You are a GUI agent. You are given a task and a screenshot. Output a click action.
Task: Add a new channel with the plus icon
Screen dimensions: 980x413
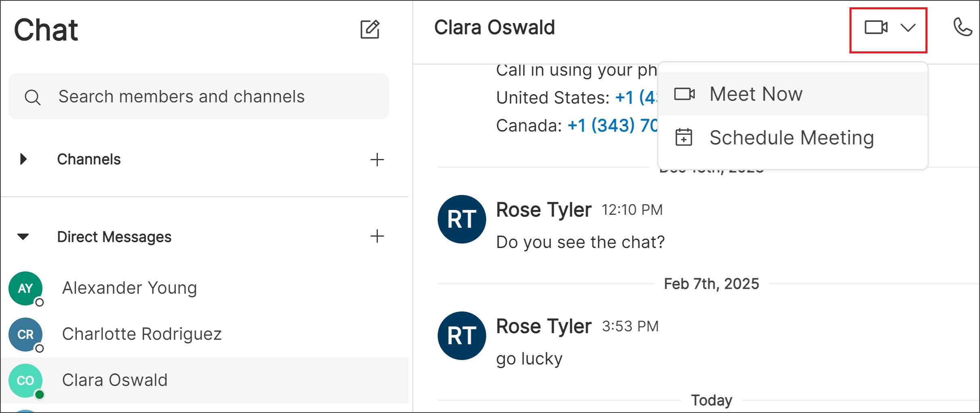coord(377,159)
